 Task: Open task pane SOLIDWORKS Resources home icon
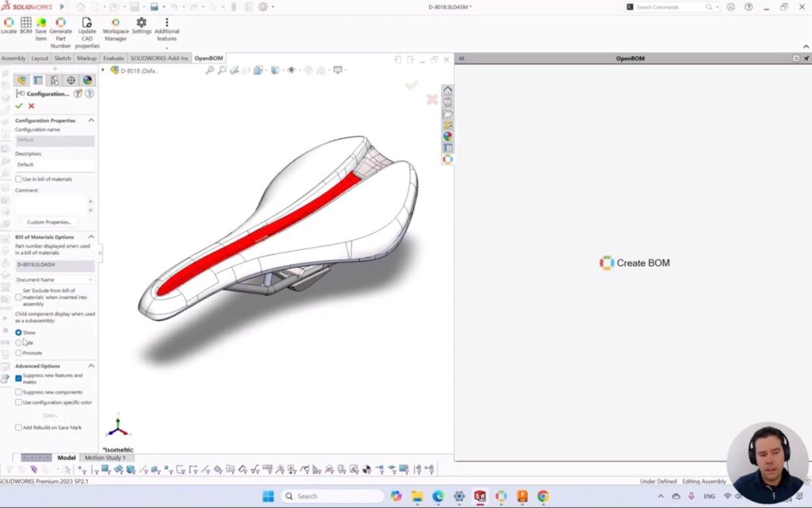[447, 90]
